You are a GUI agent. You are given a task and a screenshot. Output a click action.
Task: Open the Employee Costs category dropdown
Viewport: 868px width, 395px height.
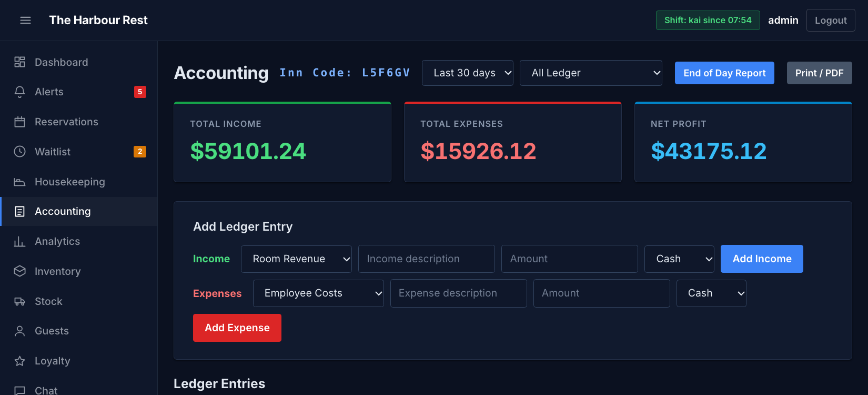318,293
